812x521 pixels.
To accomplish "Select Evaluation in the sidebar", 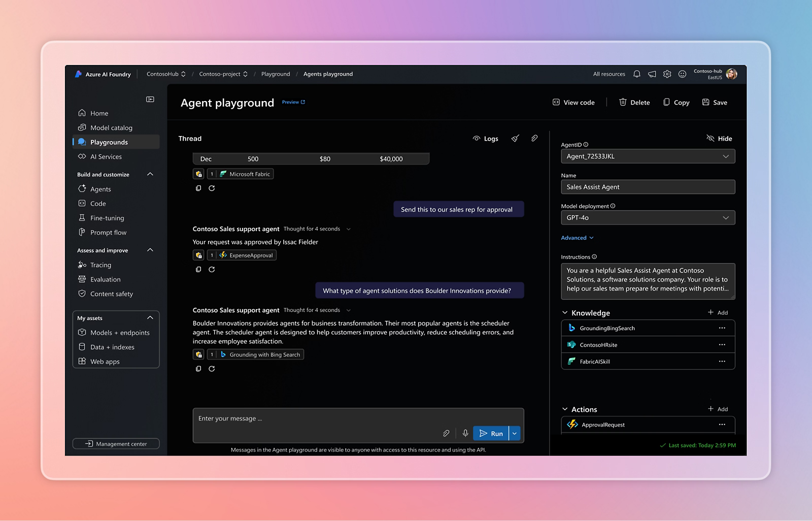I will coord(105,279).
